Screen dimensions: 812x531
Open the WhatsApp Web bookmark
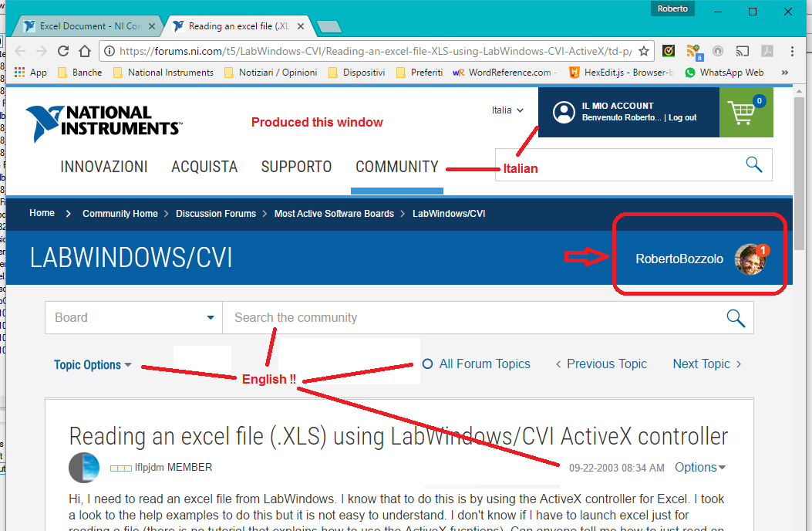point(724,73)
